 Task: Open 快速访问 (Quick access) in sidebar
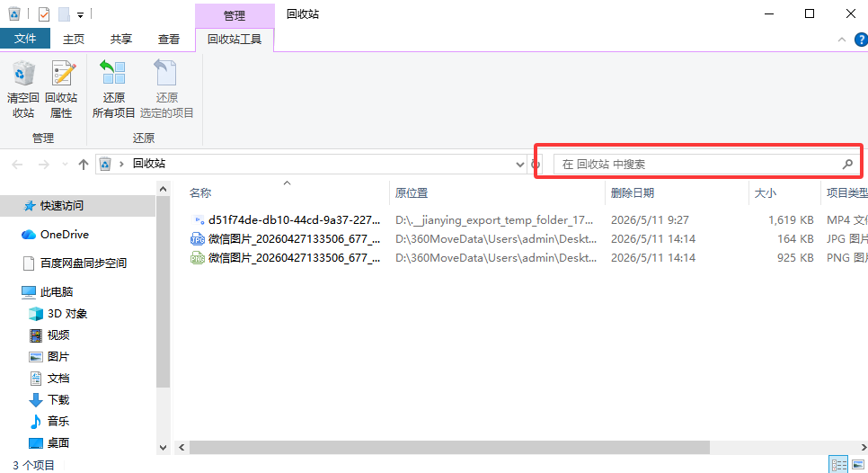(x=61, y=206)
